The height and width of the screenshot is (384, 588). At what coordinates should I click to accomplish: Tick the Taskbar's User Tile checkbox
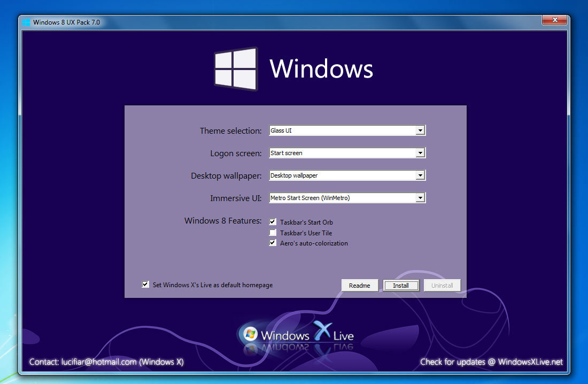pos(273,233)
